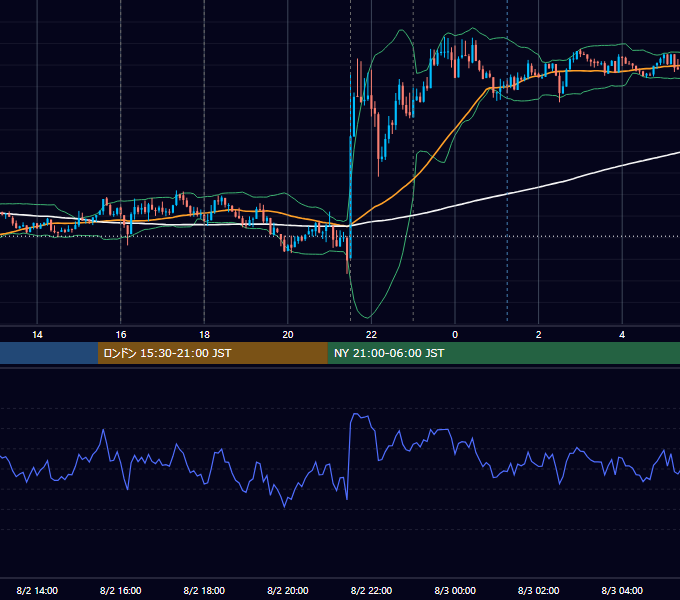Click hour label 20 on the price chart axis
680x600 pixels.
click(288, 335)
